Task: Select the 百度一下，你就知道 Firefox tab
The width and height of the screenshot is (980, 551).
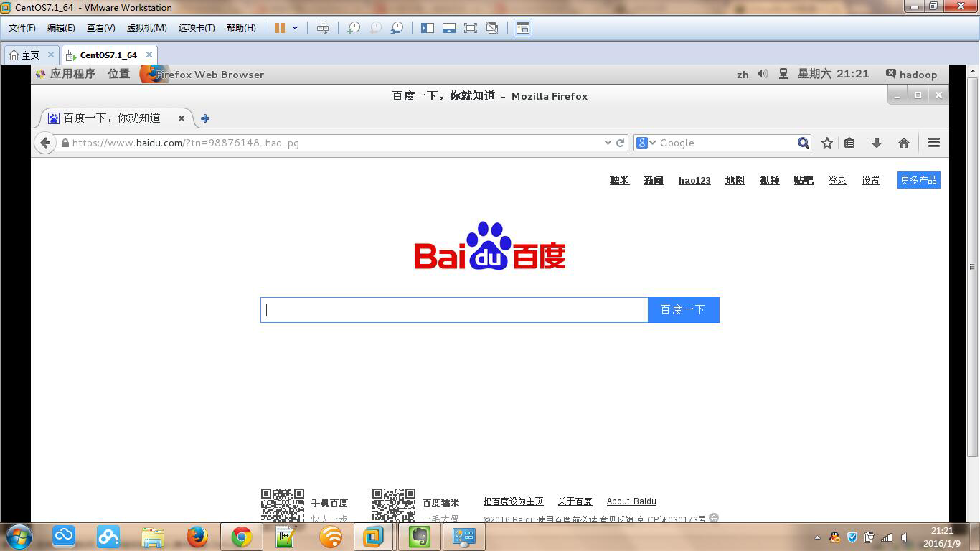Action: [x=111, y=118]
